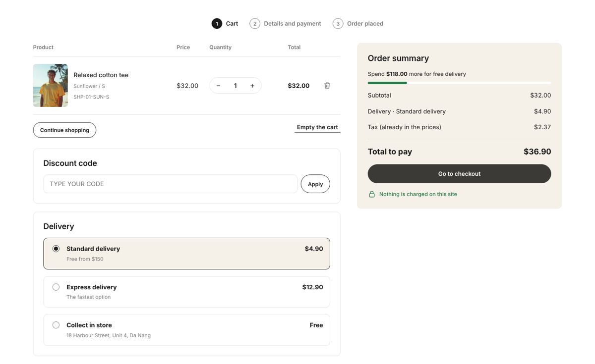Click the Discount code heading
The width and height of the screenshot is (595, 364).
point(70,163)
